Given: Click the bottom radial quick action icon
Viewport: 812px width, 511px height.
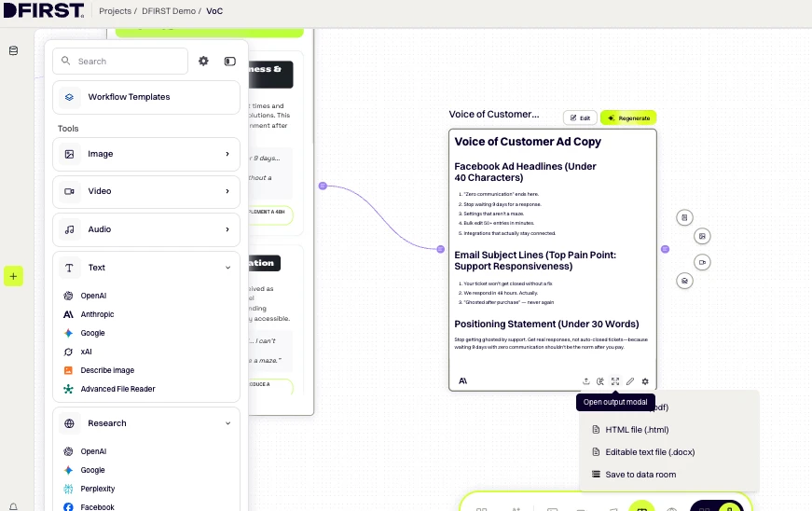Looking at the screenshot, I should (684, 281).
